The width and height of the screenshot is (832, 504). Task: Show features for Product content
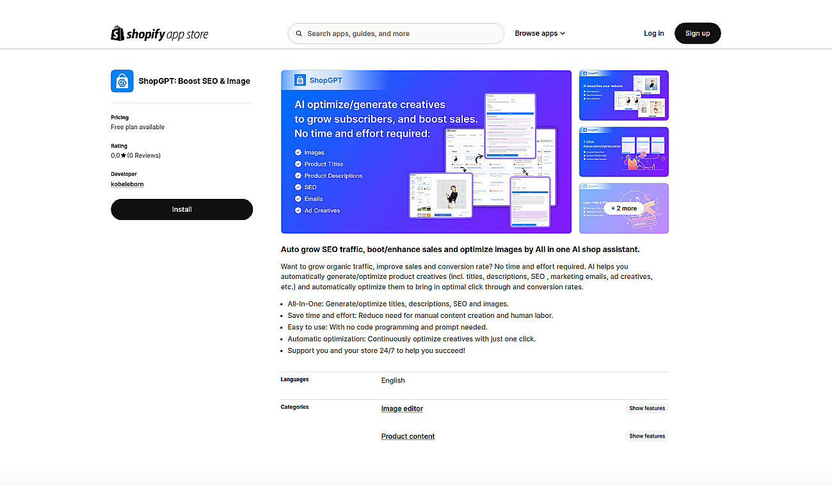click(x=647, y=436)
